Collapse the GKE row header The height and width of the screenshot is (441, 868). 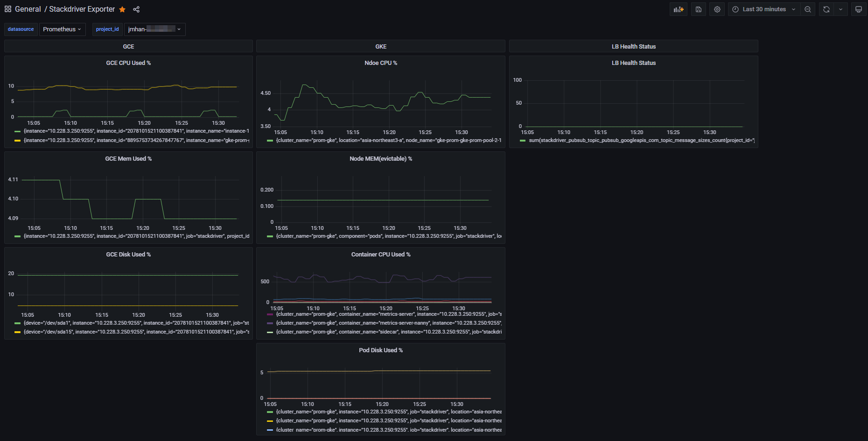(x=381, y=46)
